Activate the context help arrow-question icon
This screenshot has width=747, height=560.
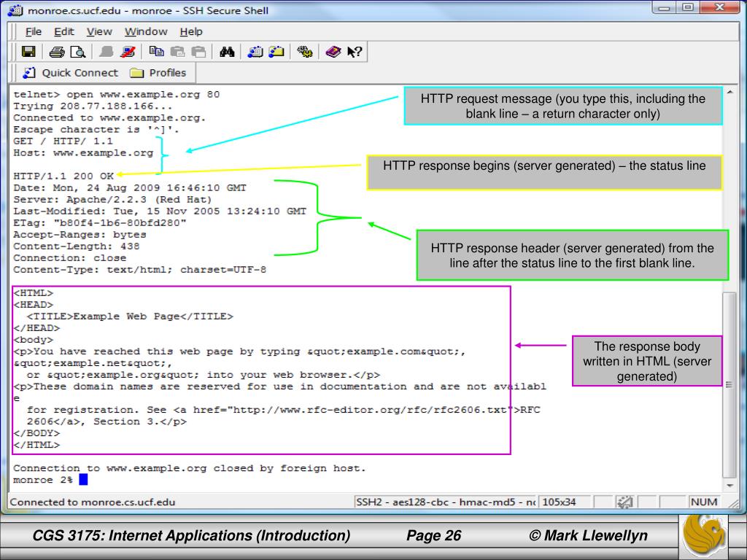[x=355, y=52]
